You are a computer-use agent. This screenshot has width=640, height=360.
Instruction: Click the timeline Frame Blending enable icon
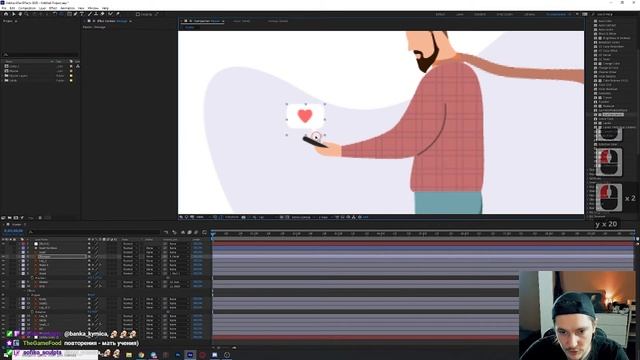(x=189, y=232)
